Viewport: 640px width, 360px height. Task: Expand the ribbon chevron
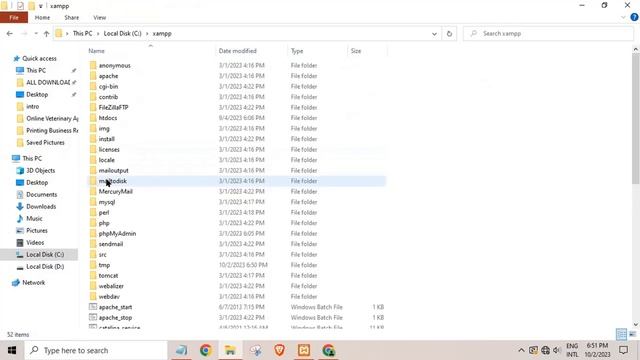[x=623, y=18]
